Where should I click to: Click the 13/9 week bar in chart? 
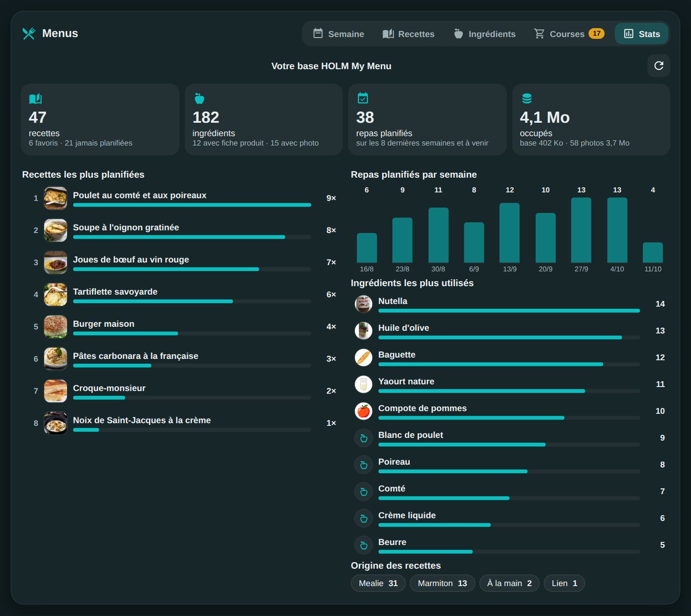[509, 233]
